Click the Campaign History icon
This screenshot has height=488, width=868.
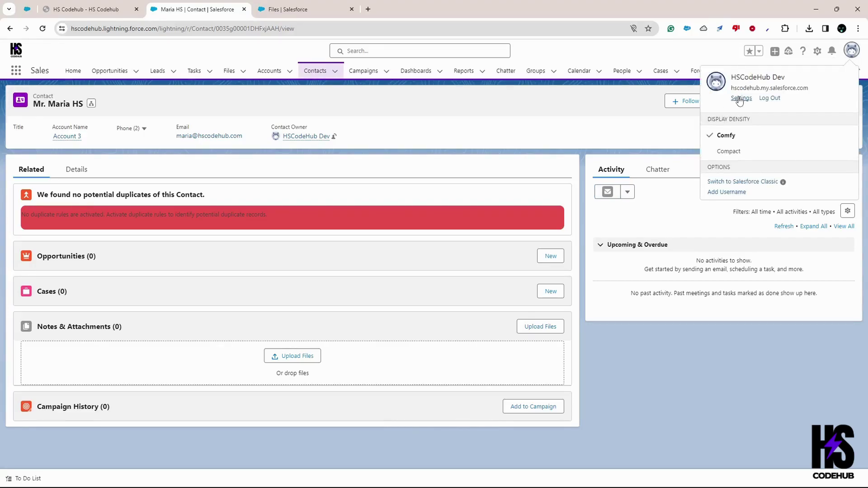(x=26, y=406)
